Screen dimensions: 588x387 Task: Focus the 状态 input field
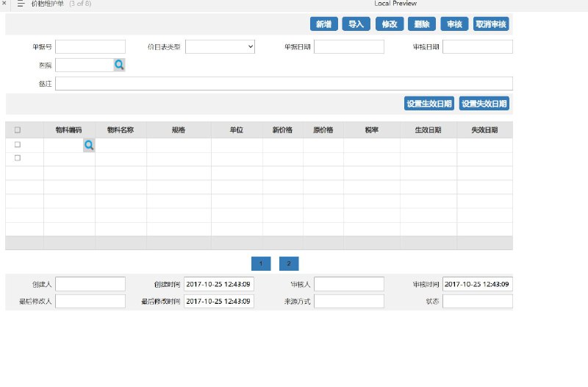point(477,302)
